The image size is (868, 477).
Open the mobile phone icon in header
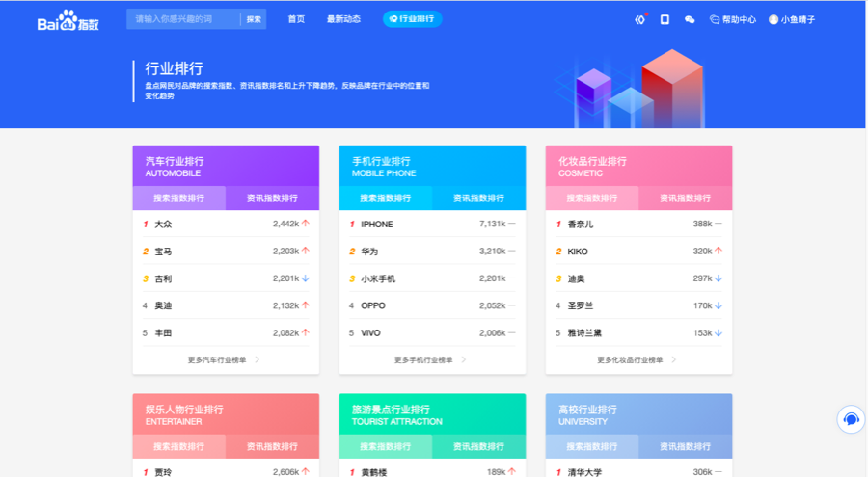665,19
